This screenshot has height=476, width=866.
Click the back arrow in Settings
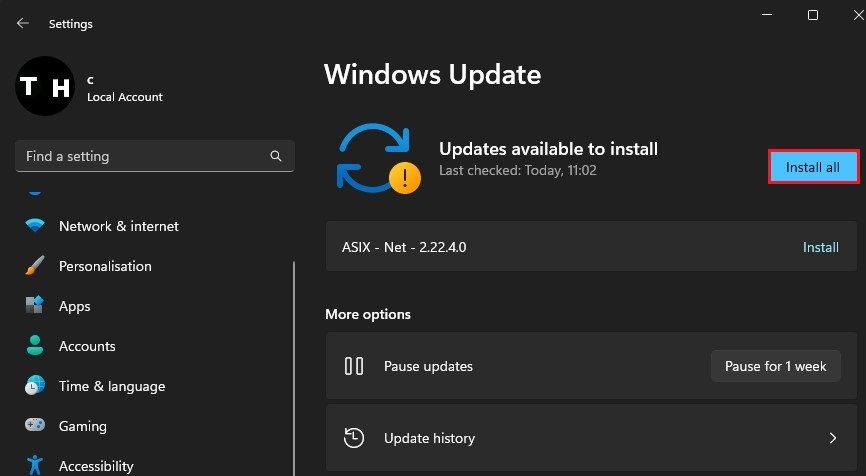23,23
